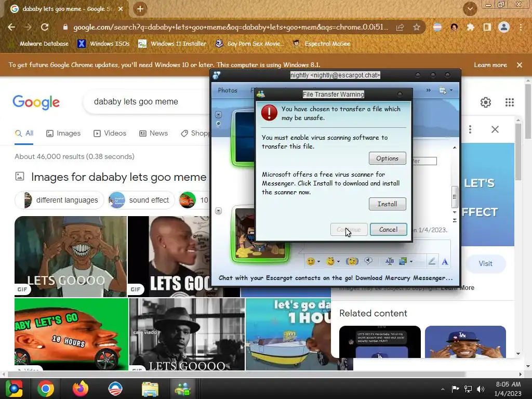This screenshot has height=399, width=532.
Task: Click the background picture icon
Action: point(403,261)
